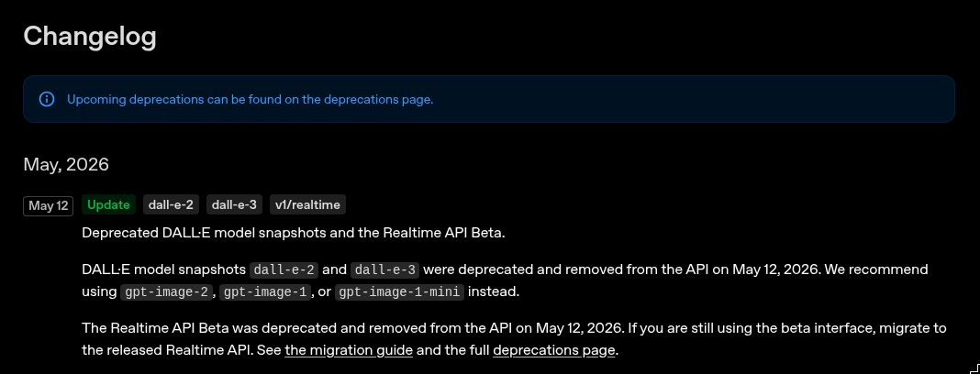Select the May, 2026 section heading

click(x=66, y=165)
